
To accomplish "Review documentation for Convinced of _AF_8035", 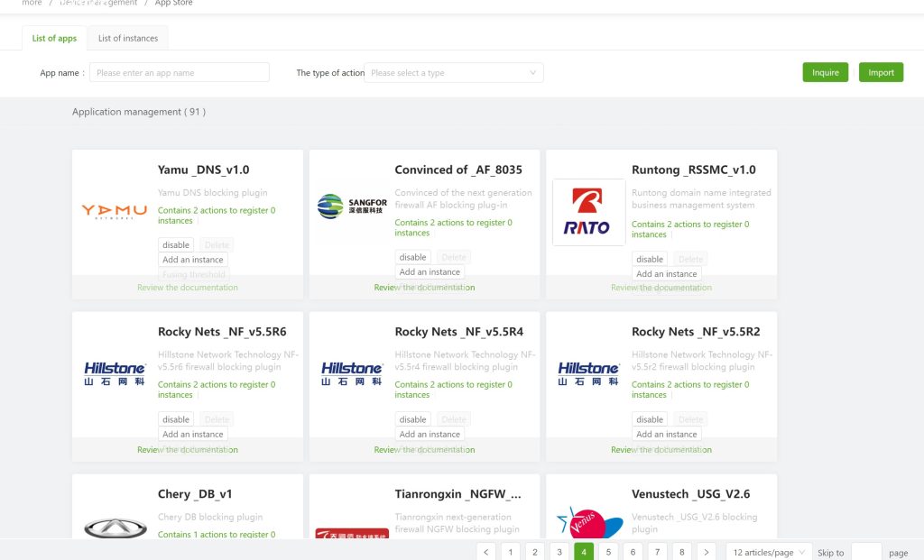I will (424, 288).
